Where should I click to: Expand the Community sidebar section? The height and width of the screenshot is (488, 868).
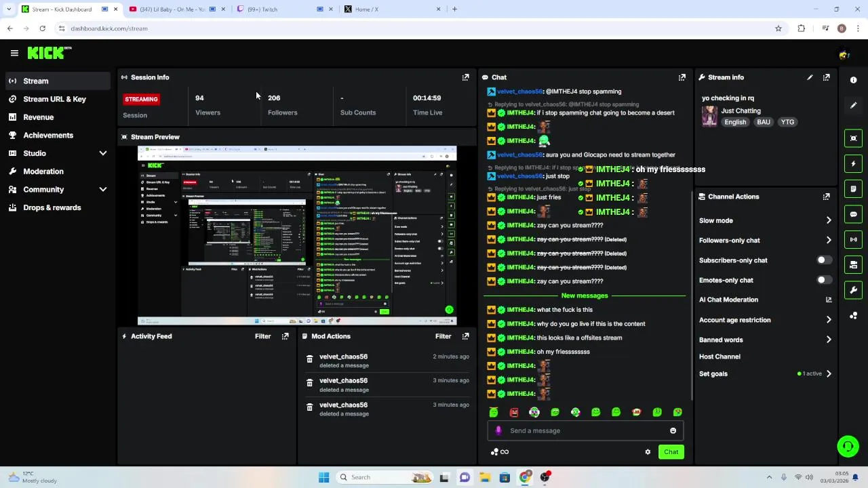tap(103, 190)
